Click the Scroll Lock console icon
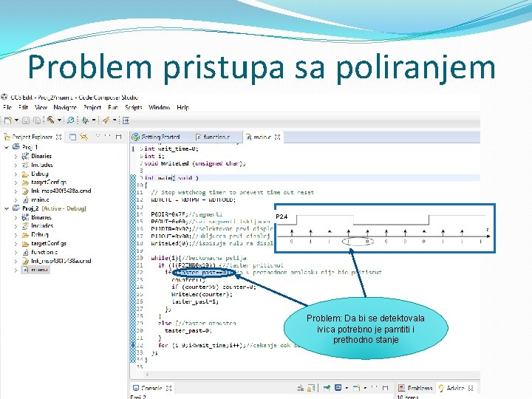This screenshot has width=532, height=399. (311, 387)
